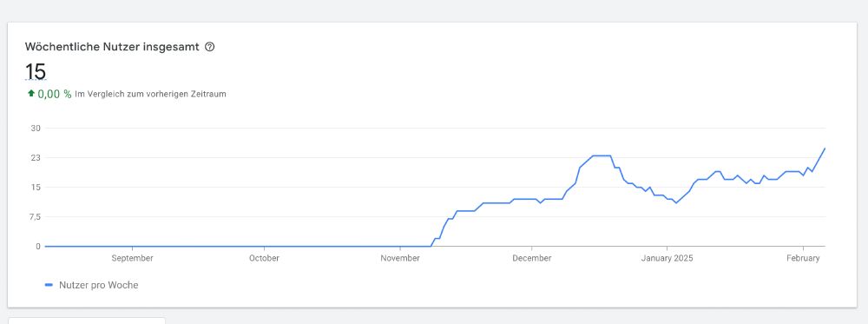Click the final rising point of the line in February
868x324 pixels.
point(825,149)
